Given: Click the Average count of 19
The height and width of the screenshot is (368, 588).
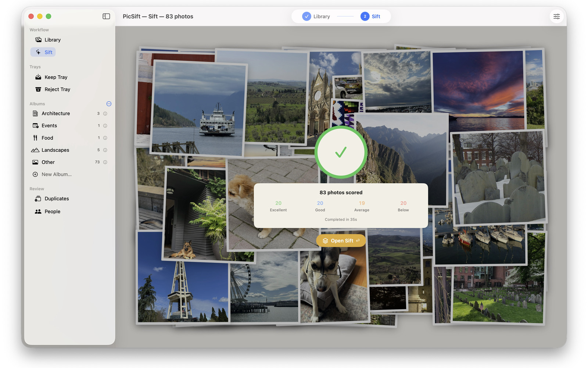Looking at the screenshot, I should (x=362, y=203).
